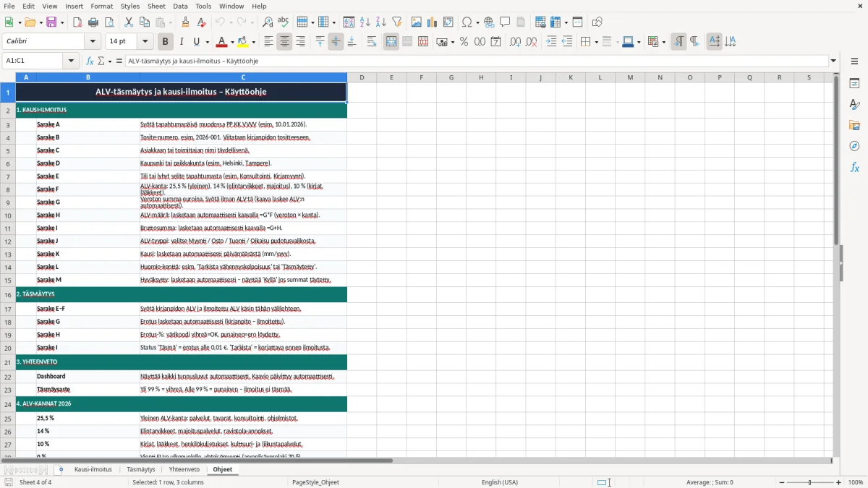Click Sort Ascending icon
Image resolution: width=868 pixels, height=488 pixels.
[x=365, y=22]
